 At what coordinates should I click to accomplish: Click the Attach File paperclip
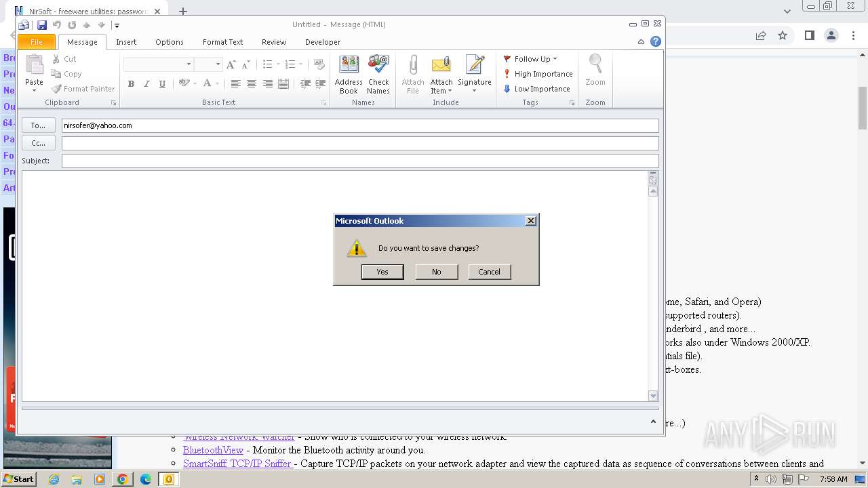click(x=412, y=75)
